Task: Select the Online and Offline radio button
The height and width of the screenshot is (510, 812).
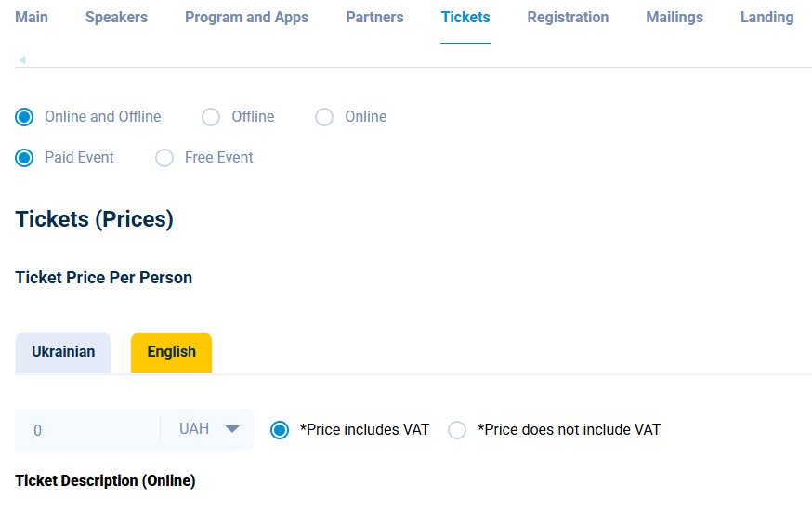Action: [24, 117]
